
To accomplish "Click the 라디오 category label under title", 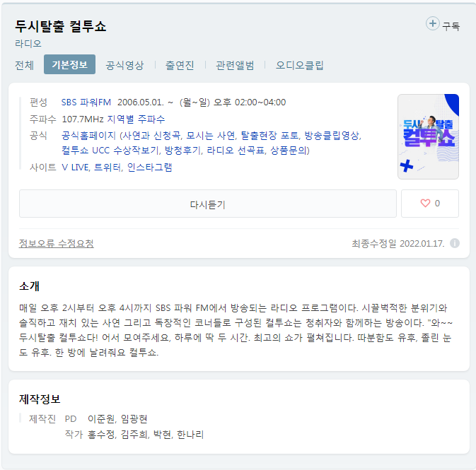I will click(x=28, y=43).
